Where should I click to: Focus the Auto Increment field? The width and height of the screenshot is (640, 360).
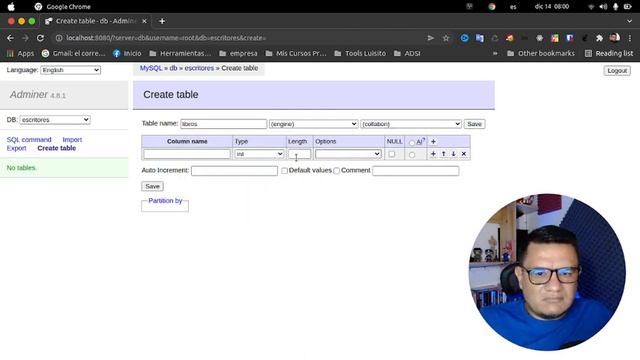point(234,171)
